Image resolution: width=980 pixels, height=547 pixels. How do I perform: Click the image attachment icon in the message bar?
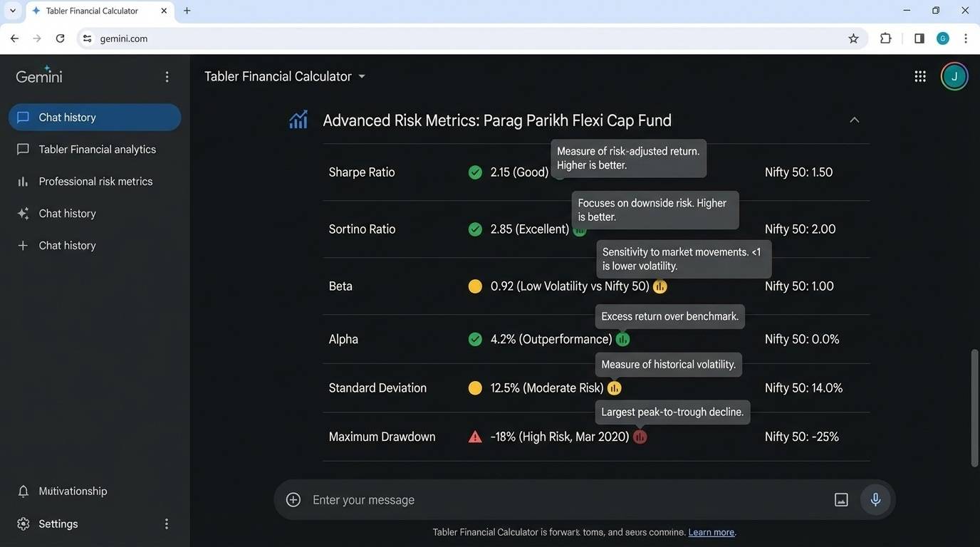click(841, 499)
